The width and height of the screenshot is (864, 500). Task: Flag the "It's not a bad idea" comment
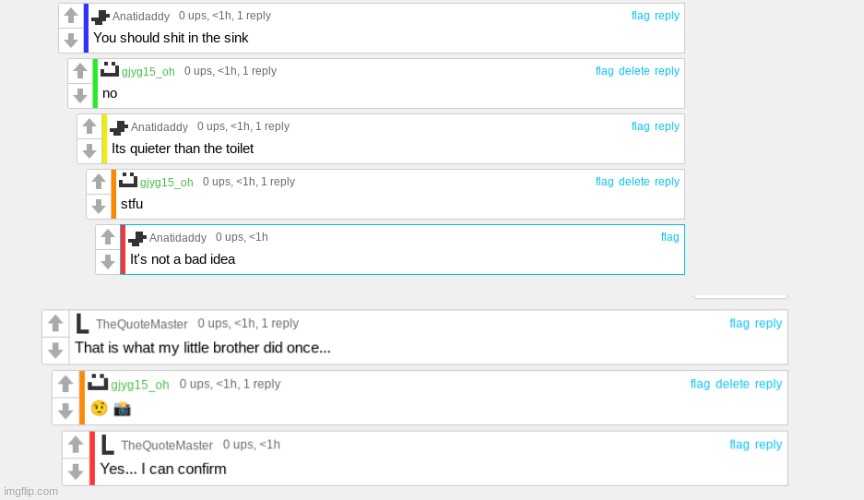coord(670,236)
